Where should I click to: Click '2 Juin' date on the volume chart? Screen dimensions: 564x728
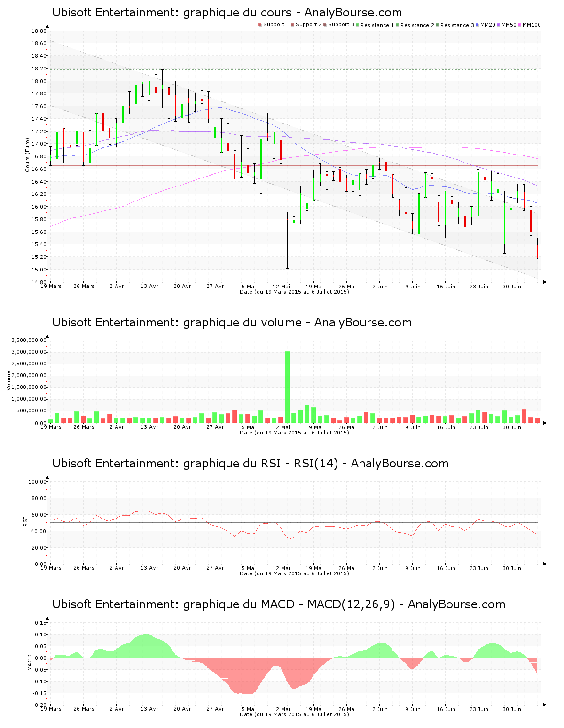point(380,427)
